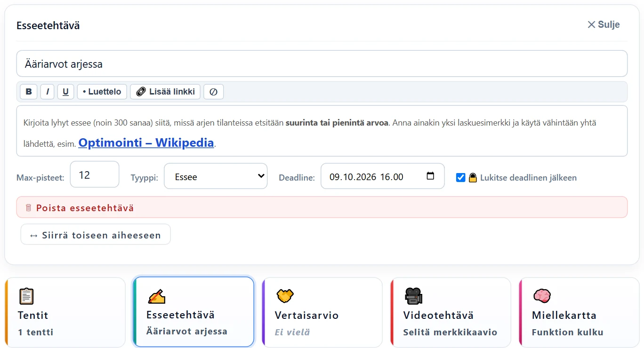Click the Deadline date field
Viewport: 644px width, 348px height.
[x=383, y=176]
